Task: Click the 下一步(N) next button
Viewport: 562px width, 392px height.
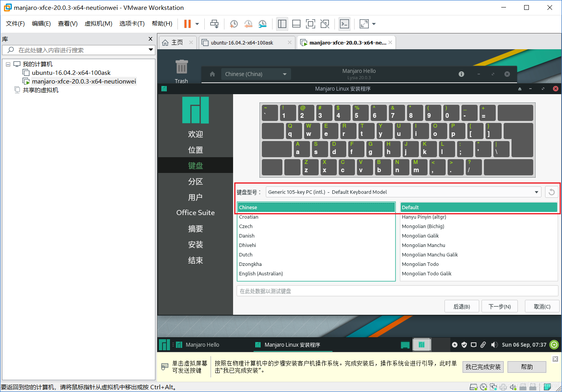Action: pyautogui.click(x=499, y=306)
